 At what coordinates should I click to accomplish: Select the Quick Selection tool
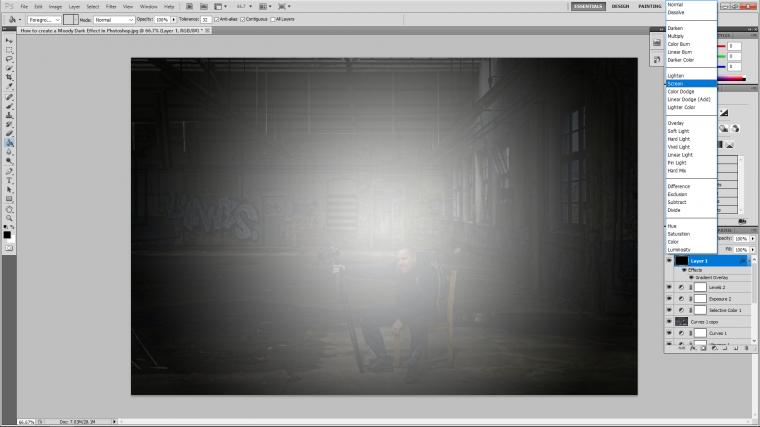pos(9,68)
